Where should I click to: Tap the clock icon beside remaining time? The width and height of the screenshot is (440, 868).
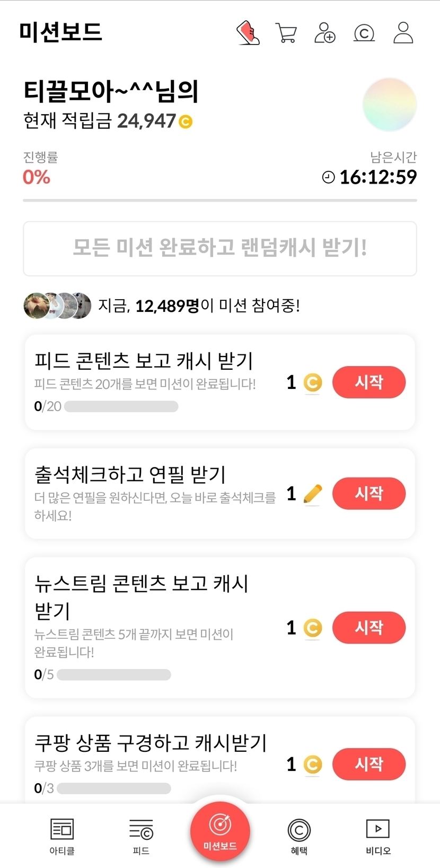tap(329, 177)
